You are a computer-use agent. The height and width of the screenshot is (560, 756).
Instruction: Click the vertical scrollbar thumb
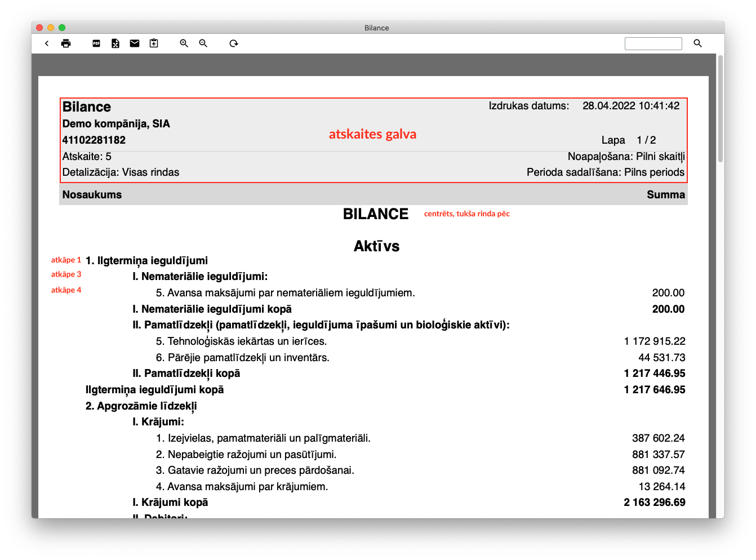(x=721, y=108)
